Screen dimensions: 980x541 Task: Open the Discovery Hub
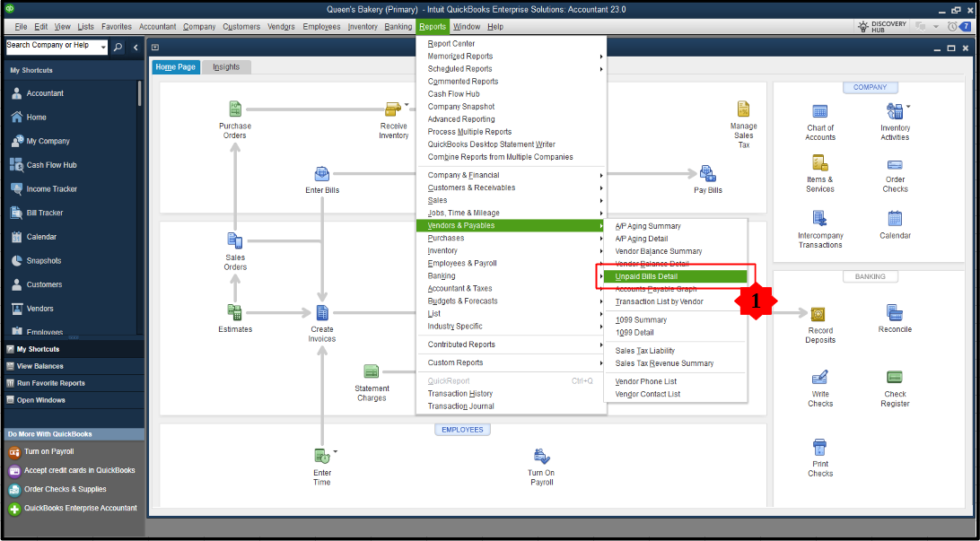(881, 27)
